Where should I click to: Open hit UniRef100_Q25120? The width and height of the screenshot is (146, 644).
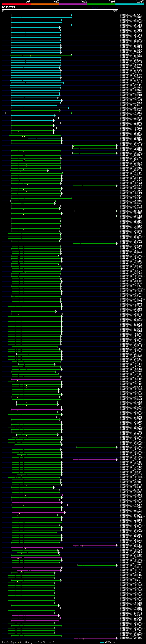point(131,238)
